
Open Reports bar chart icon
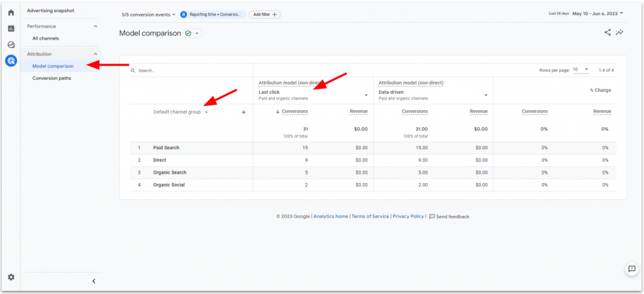[x=11, y=28]
